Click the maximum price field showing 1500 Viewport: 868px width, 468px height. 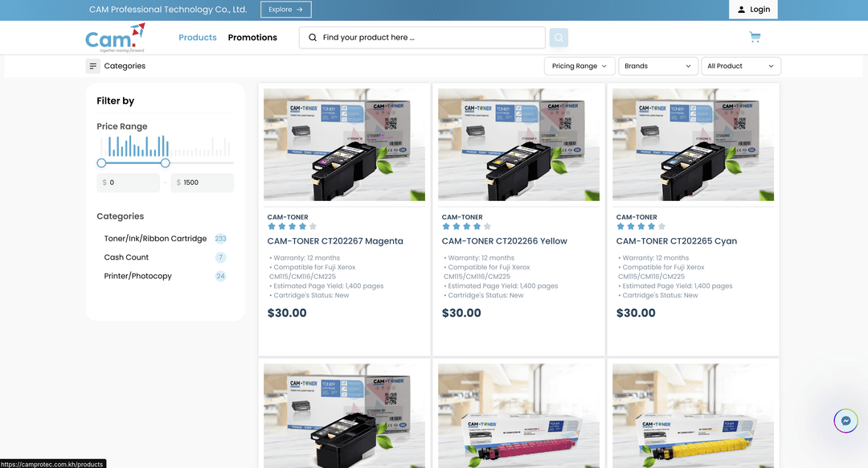202,183
